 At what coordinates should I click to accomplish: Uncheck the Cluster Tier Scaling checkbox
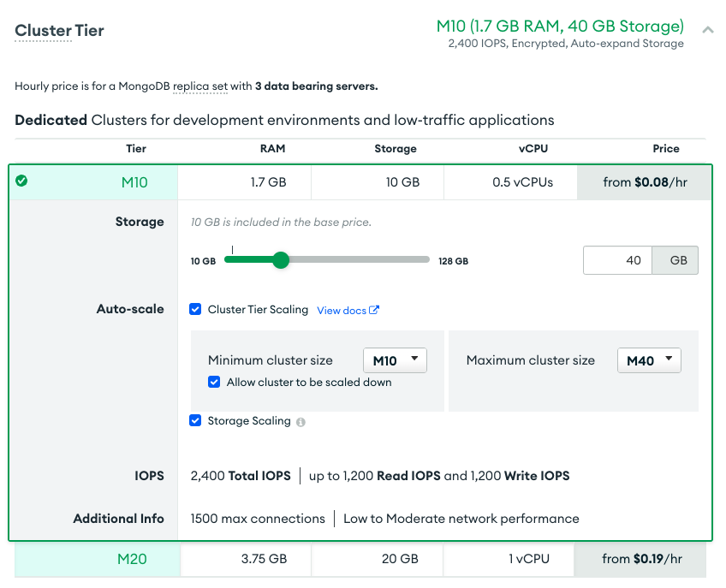194,310
